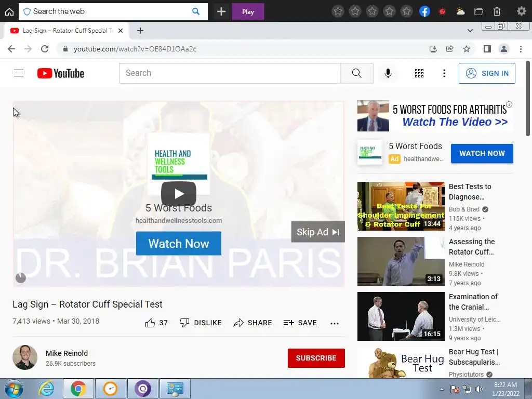Open the Facebook shortcut icon
Image resolution: width=532 pixels, height=399 pixels.
pyautogui.click(x=425, y=11)
